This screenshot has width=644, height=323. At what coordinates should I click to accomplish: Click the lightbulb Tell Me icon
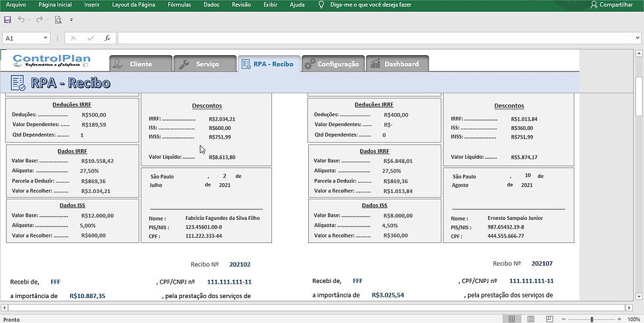pyautogui.click(x=321, y=5)
